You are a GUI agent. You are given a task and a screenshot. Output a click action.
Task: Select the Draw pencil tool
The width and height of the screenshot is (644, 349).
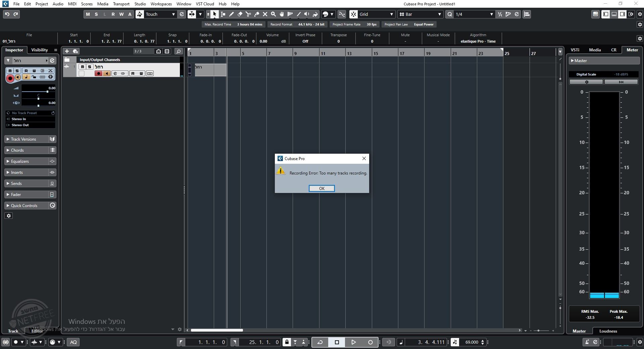click(x=232, y=14)
